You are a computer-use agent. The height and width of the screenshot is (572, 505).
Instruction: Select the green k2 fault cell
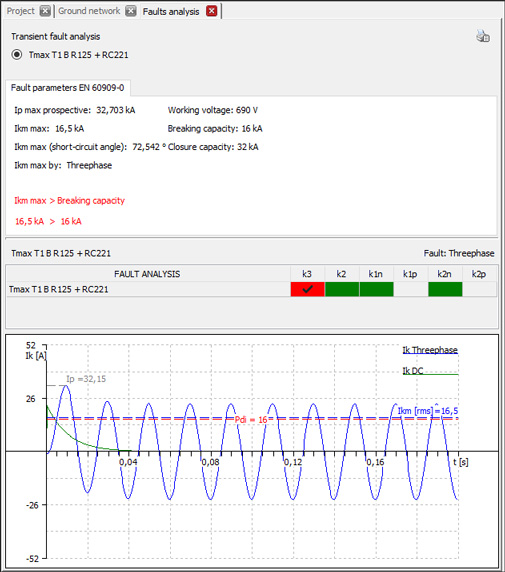tap(342, 289)
